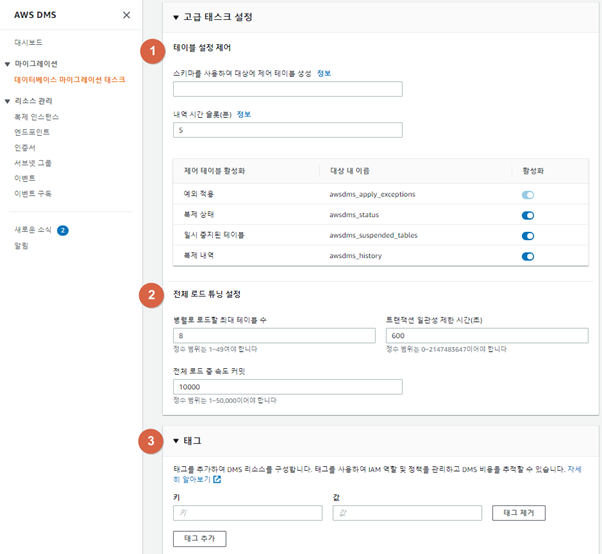Image resolution: width=602 pixels, height=554 pixels.
Task: Go to 복제 인스턴스 in sidebar
Action: click(x=36, y=117)
